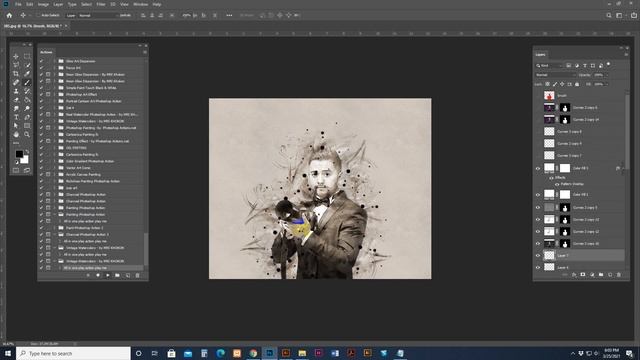Open Actions panel flyout menu

[144, 52]
